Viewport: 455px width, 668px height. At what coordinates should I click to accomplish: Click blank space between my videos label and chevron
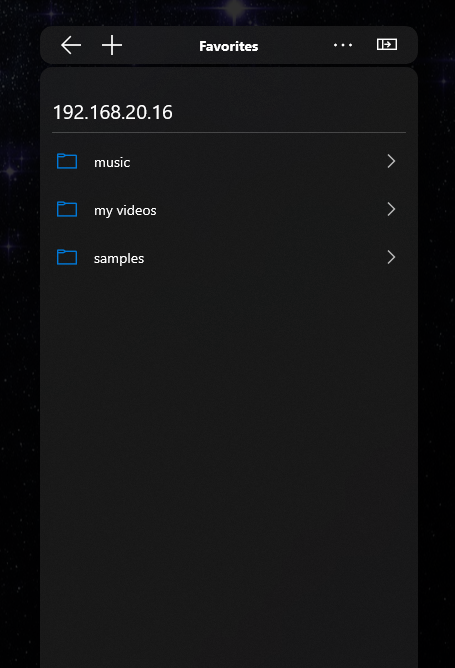(271, 210)
